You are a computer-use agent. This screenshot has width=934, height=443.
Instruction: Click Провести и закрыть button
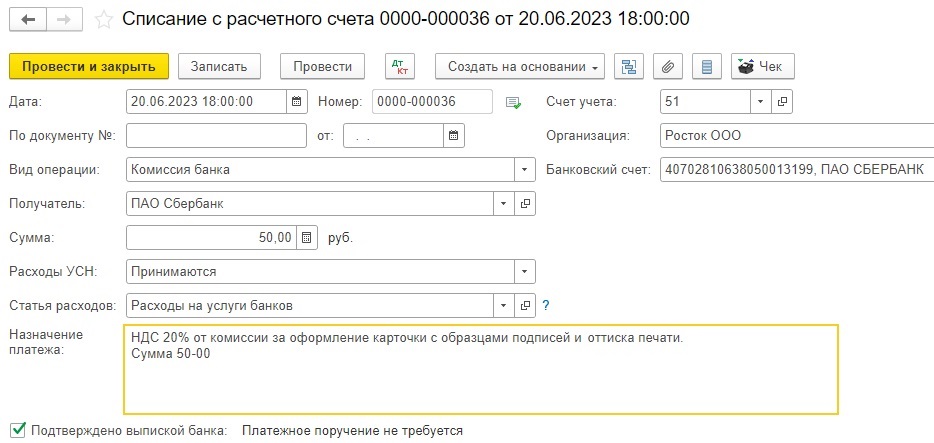coord(89,66)
